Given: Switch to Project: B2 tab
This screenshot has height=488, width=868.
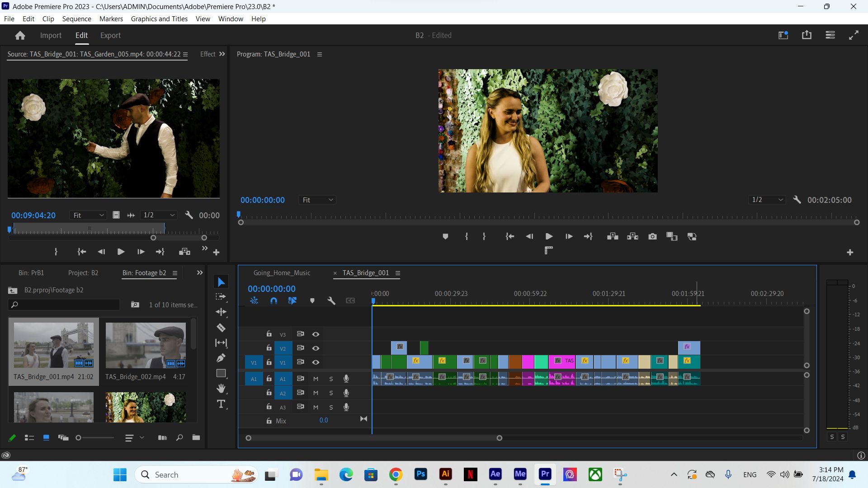Looking at the screenshot, I should tap(83, 272).
